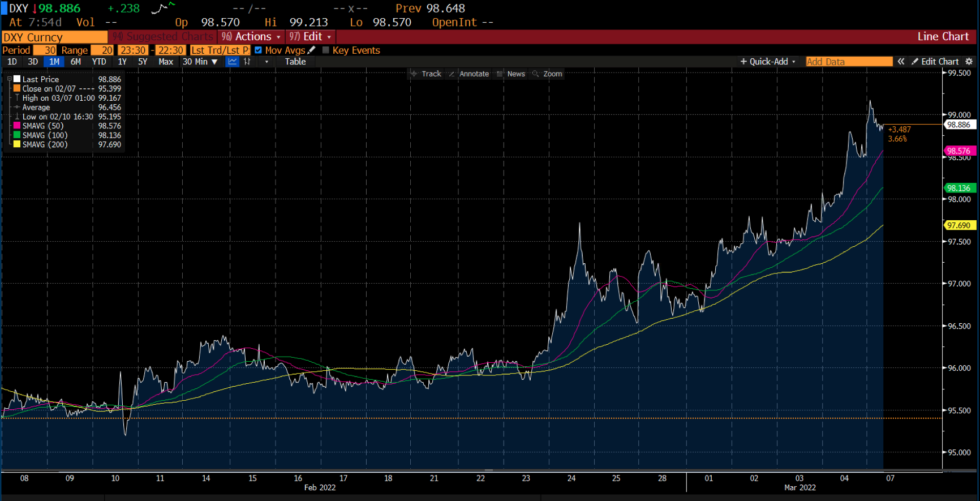Click the SMAVG (200) yellow swatch
The width and height of the screenshot is (980, 501).
(x=17, y=144)
